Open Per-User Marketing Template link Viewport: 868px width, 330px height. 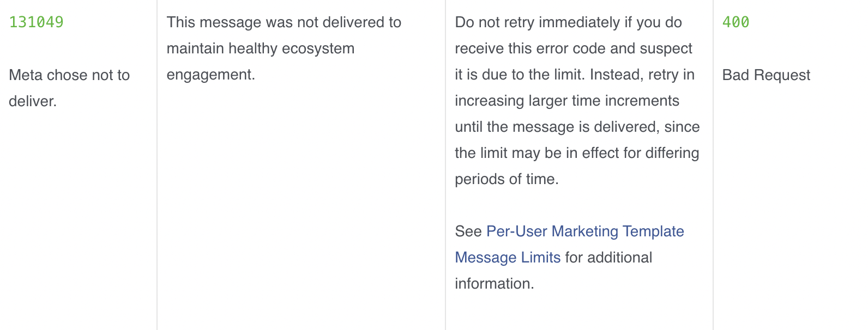(x=584, y=231)
